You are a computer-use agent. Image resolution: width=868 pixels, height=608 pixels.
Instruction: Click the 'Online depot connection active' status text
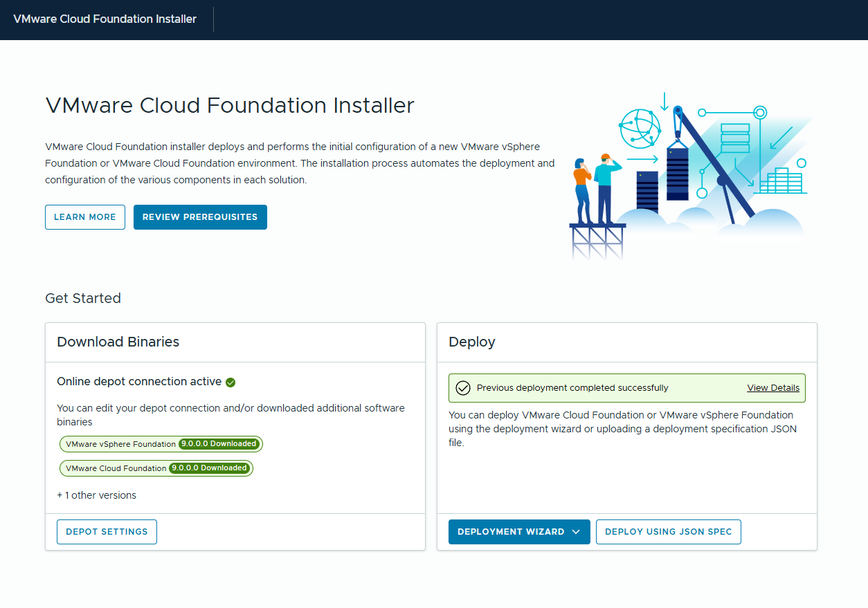[x=139, y=382]
